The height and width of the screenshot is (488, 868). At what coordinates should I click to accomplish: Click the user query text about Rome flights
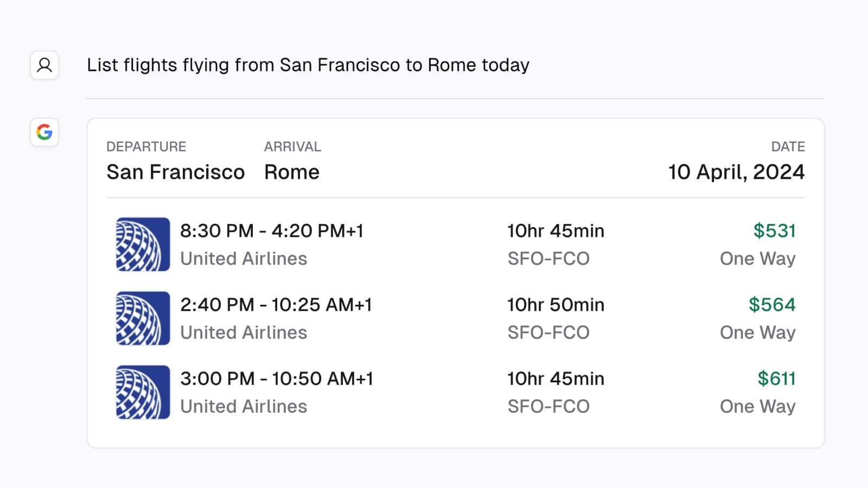click(x=308, y=65)
